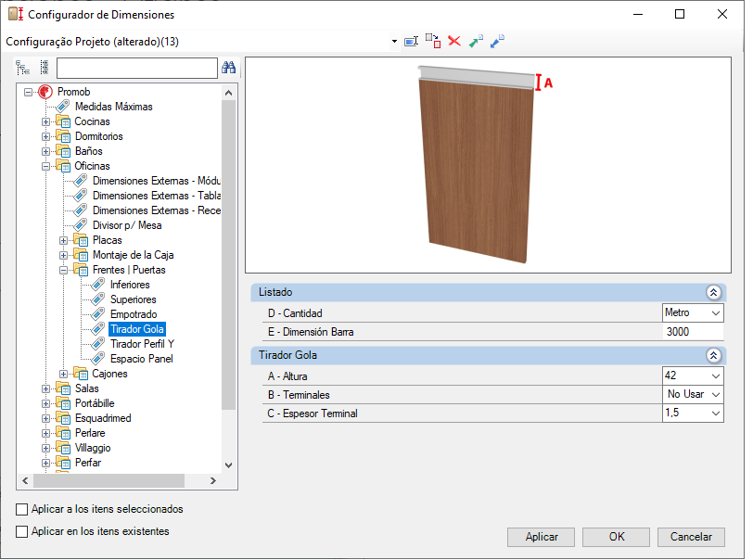Collapse the Listado section
Image resolution: width=753 pixels, height=560 pixels.
pyautogui.click(x=713, y=292)
